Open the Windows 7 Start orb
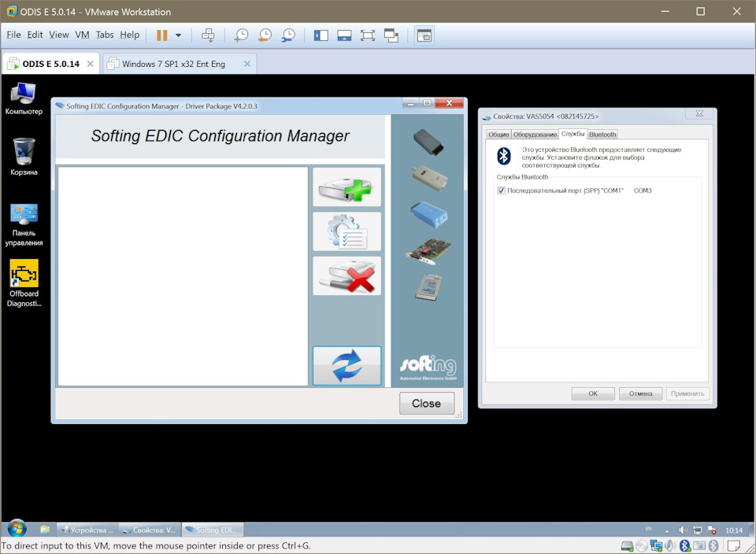This screenshot has width=756, height=554. tap(17, 529)
